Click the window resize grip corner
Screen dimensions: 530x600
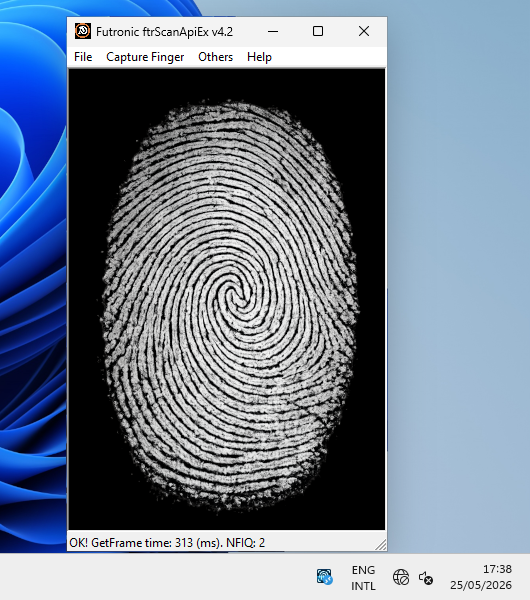pyautogui.click(x=381, y=545)
